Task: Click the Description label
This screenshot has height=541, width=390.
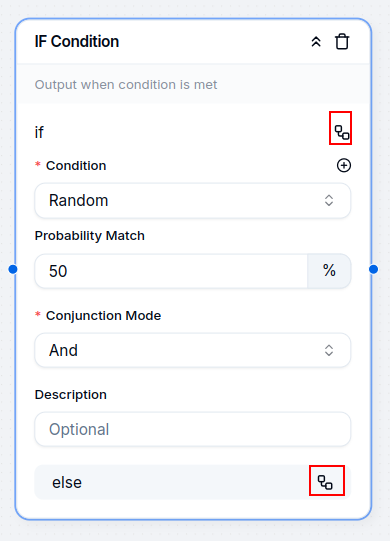Action: pyautogui.click(x=71, y=395)
